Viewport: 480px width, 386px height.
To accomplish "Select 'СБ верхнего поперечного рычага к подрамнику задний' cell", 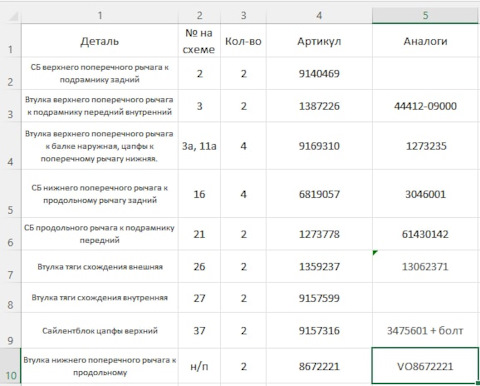I will (x=100, y=73).
